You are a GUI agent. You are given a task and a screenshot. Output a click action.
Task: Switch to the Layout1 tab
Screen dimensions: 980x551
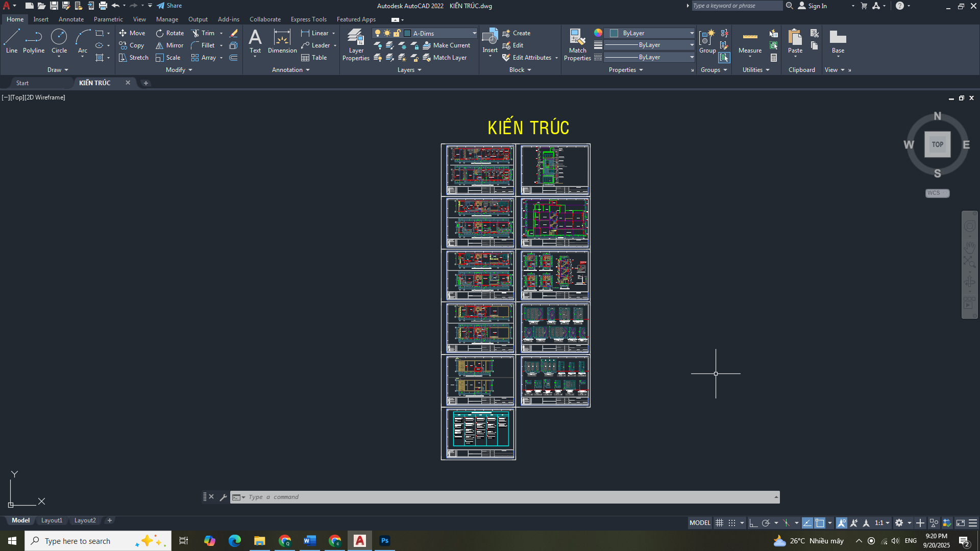point(52,520)
